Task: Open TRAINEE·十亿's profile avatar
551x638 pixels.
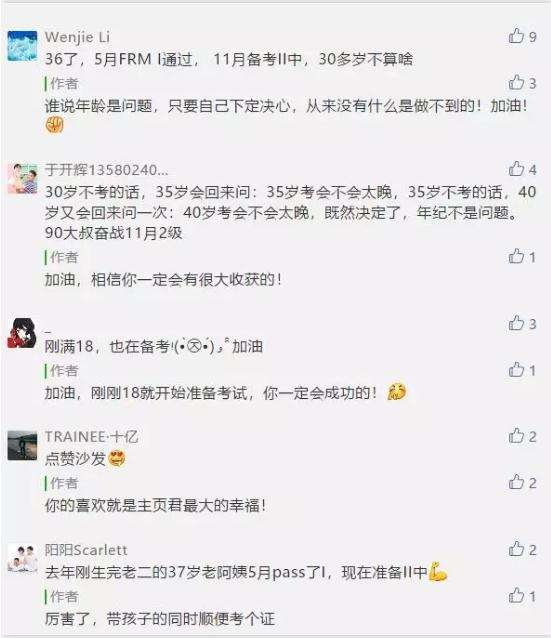Action: pyautogui.click(x=22, y=446)
